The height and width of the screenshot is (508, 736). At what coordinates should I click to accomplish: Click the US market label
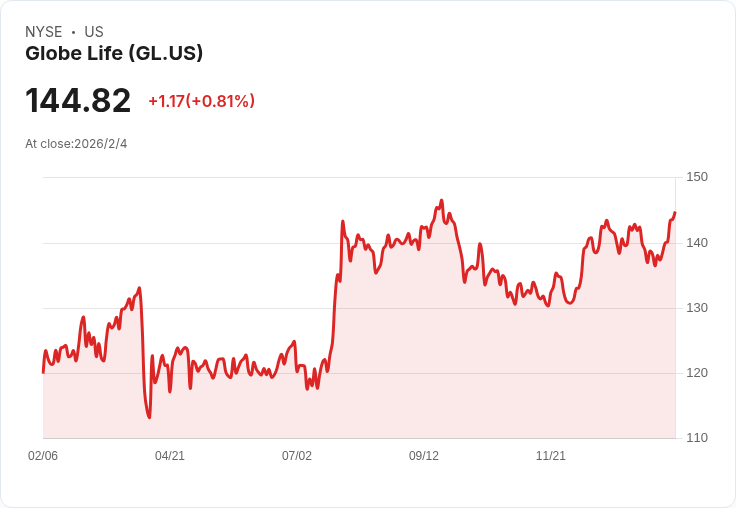click(x=94, y=32)
